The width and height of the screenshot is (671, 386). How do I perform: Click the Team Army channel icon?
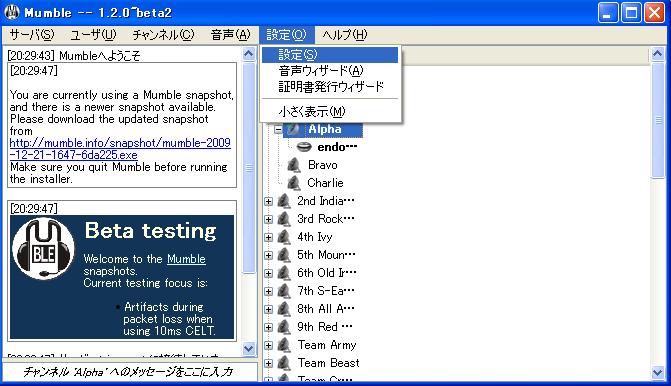click(284, 344)
